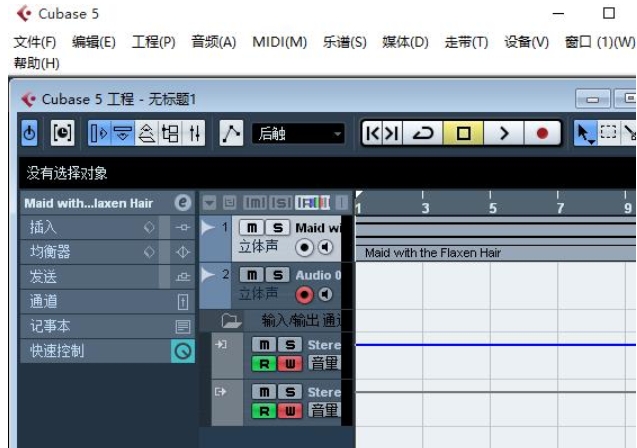The image size is (637, 448).
Task: Mute track 1 Maid with M button
Action: click(252, 227)
